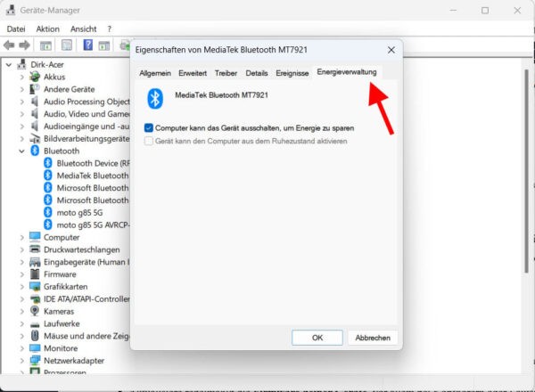535x392 pixels.
Task: Confirm the dialog with OK
Action: coord(317,338)
